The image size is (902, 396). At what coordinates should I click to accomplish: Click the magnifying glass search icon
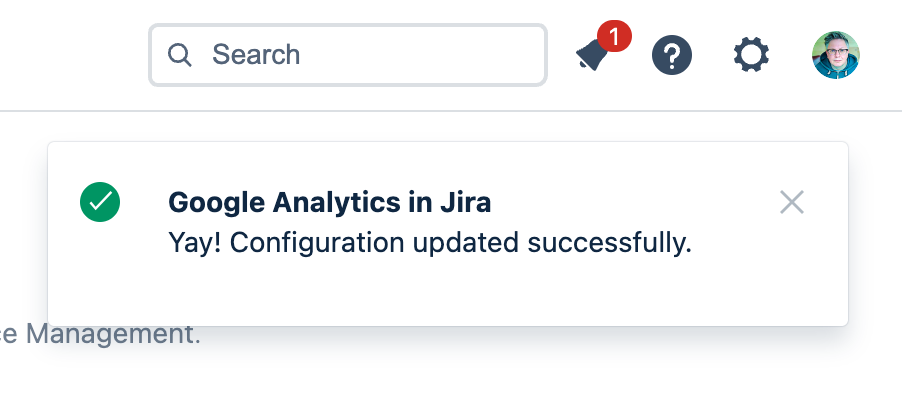coord(179,55)
